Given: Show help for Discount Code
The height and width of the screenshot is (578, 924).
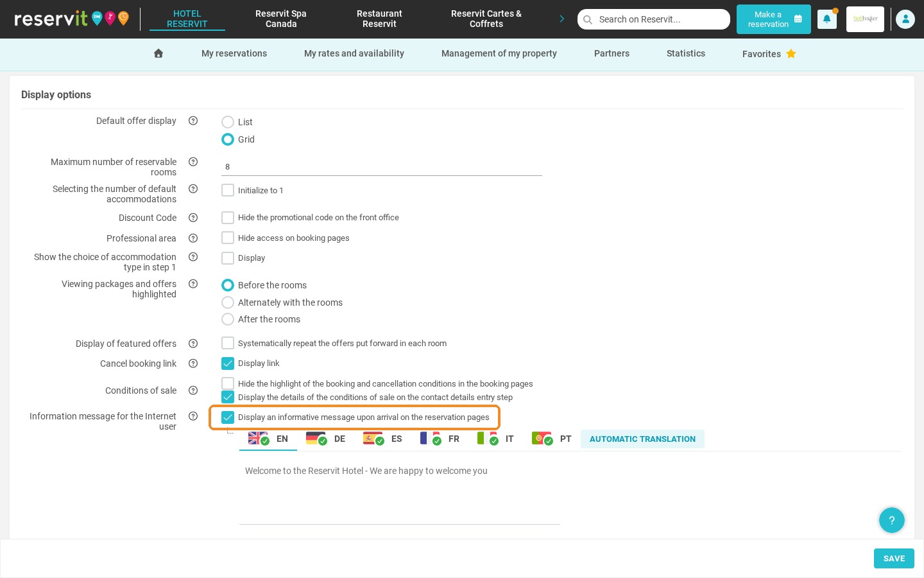Looking at the screenshot, I should (193, 218).
